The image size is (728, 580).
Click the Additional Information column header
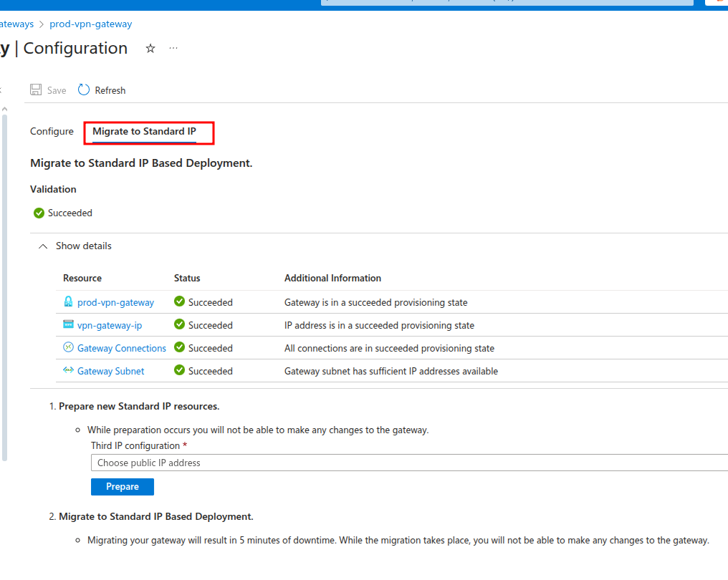[332, 278]
